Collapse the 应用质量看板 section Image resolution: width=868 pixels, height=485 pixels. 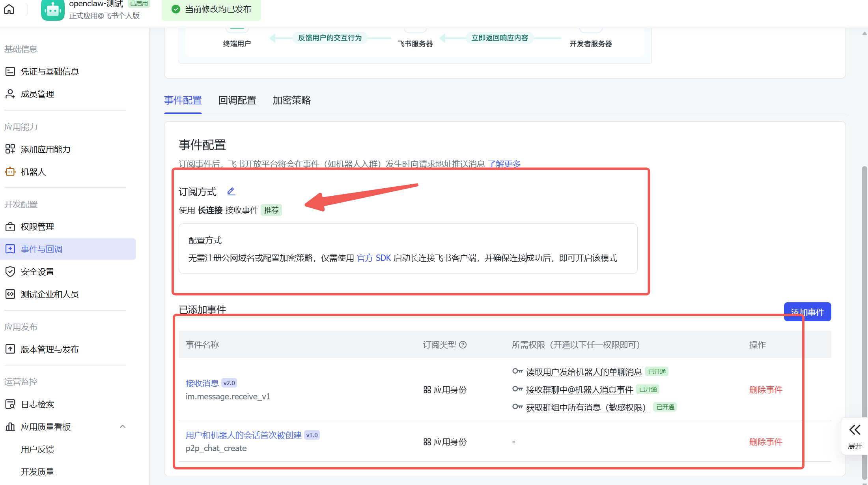122,427
